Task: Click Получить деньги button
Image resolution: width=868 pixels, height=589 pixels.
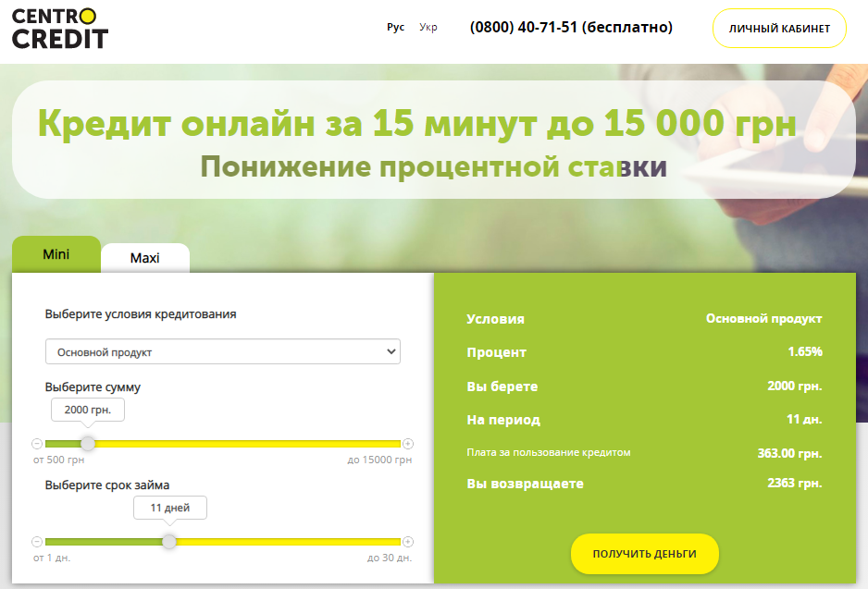Action: (644, 554)
